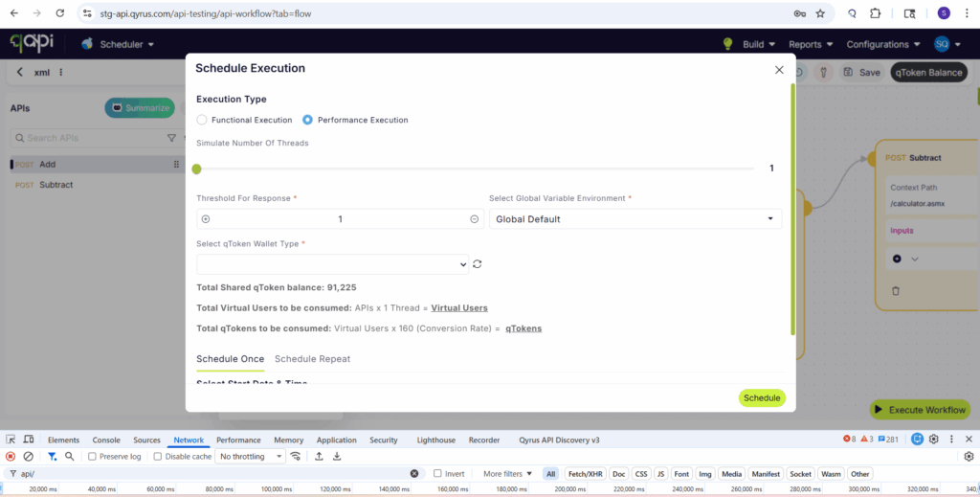Click the Execute Workflow button
Image resolution: width=980 pixels, height=497 pixels.
click(920, 410)
